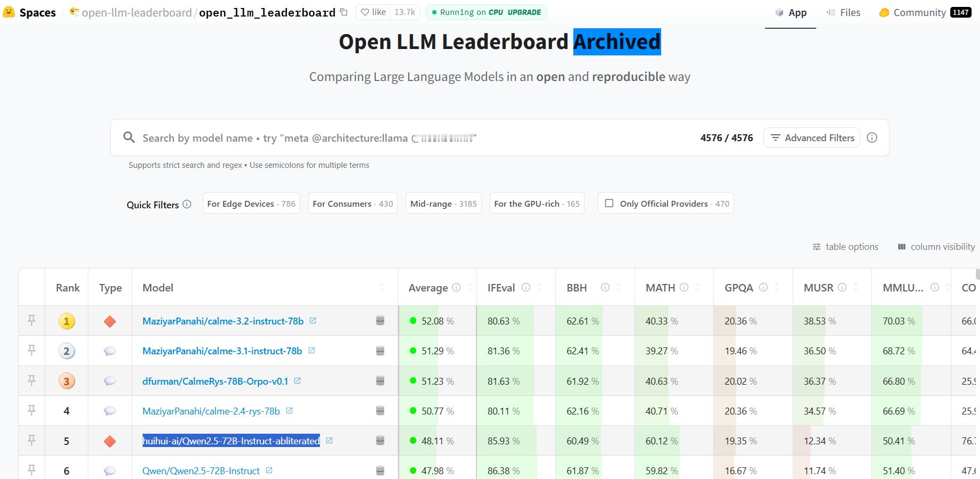Click the search magnifier icon

(129, 137)
